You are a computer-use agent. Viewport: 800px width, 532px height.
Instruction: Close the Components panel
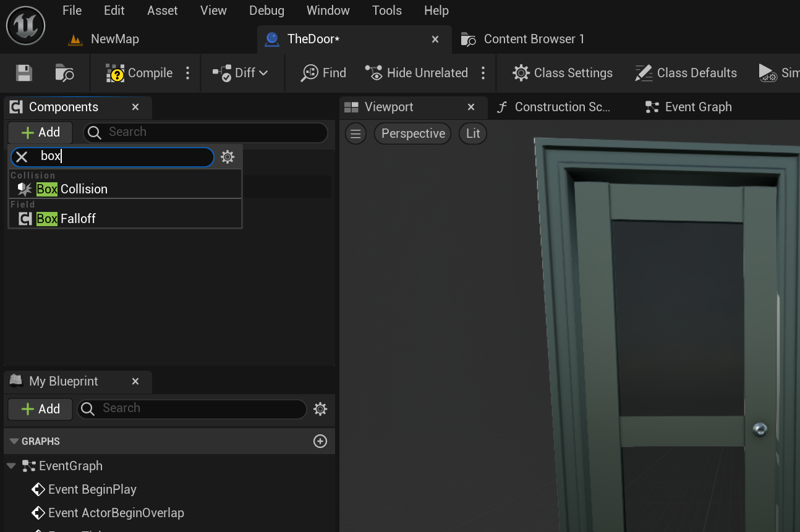point(135,107)
